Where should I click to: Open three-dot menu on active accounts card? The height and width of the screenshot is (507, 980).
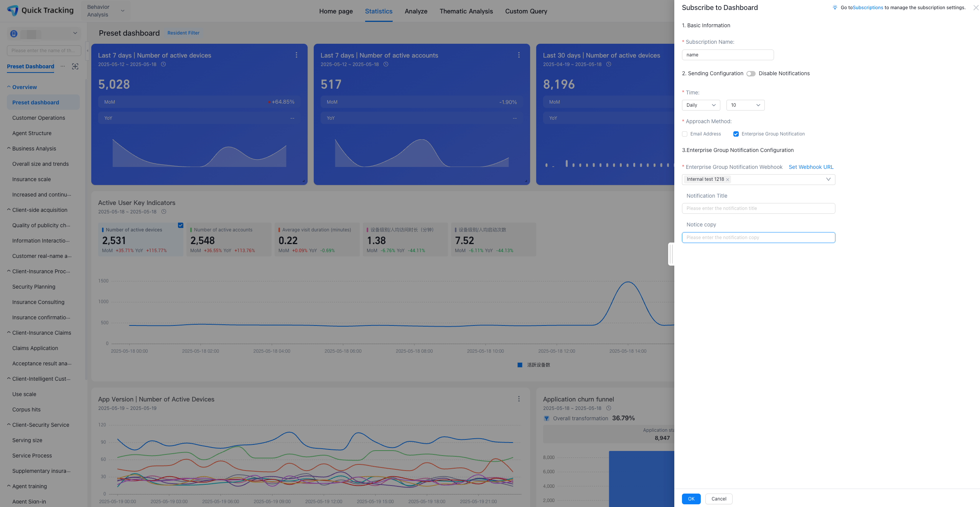click(x=519, y=55)
